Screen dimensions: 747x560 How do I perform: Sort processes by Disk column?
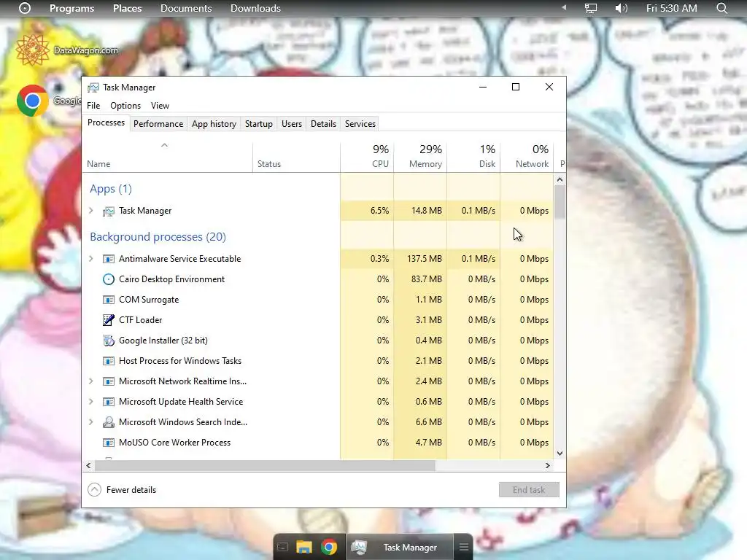(x=473, y=157)
